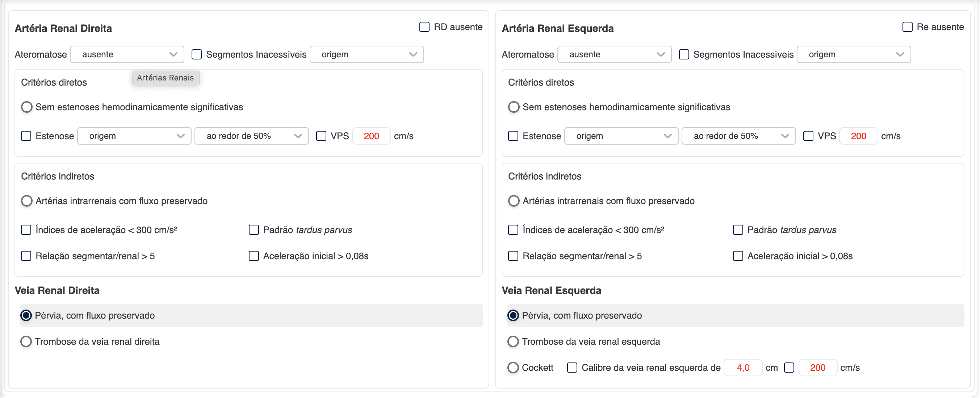Check 'Calibre da veia renal esquerda' box

coord(572,368)
